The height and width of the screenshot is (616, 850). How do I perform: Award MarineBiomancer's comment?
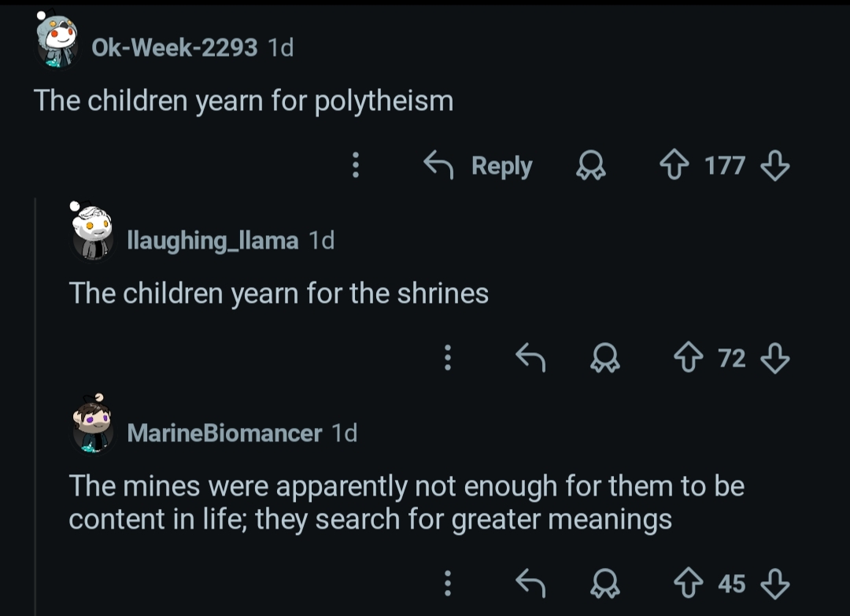[x=606, y=583]
